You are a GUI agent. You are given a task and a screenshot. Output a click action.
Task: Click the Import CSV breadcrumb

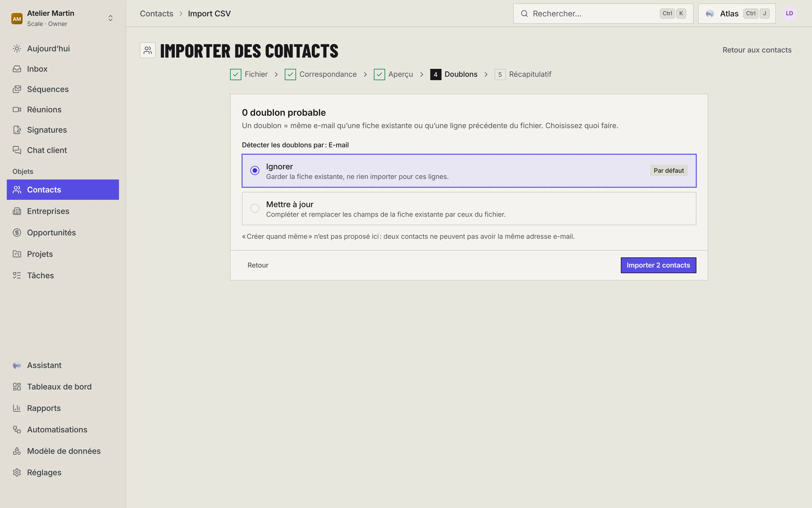209,14
